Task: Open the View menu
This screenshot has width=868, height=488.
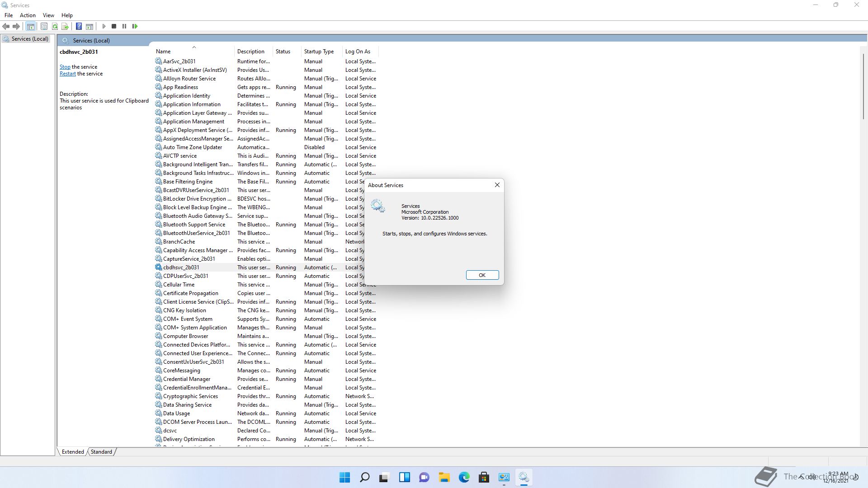Action: pyautogui.click(x=48, y=15)
